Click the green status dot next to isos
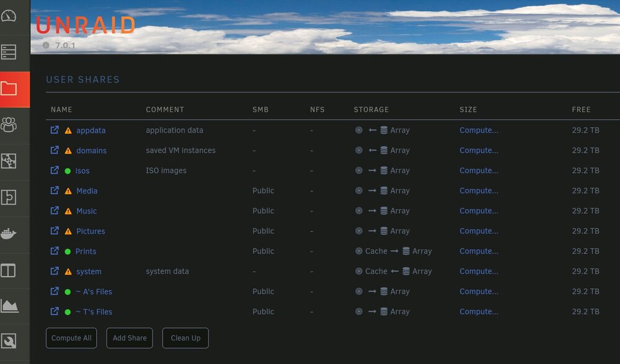This screenshot has width=620, height=364. coord(68,171)
